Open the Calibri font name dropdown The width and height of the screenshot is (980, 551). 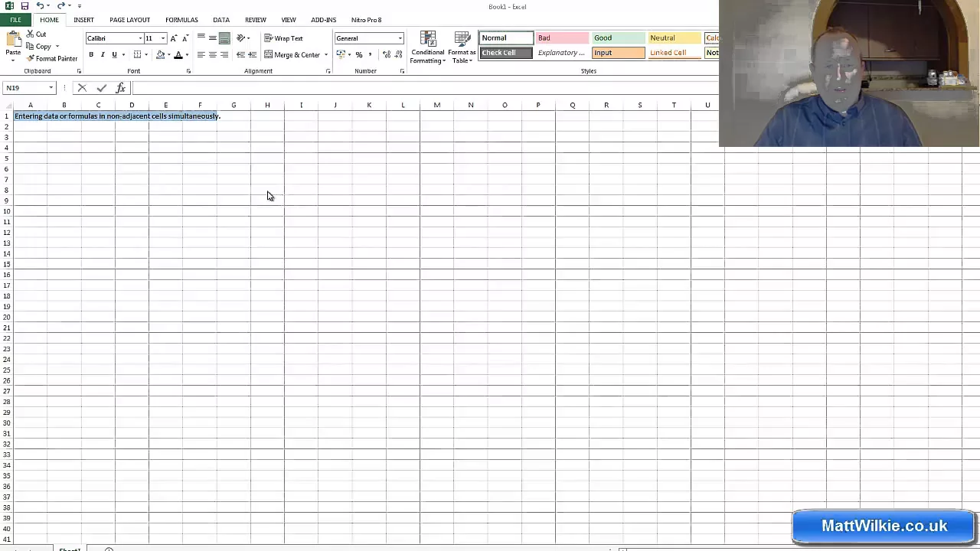pos(140,38)
